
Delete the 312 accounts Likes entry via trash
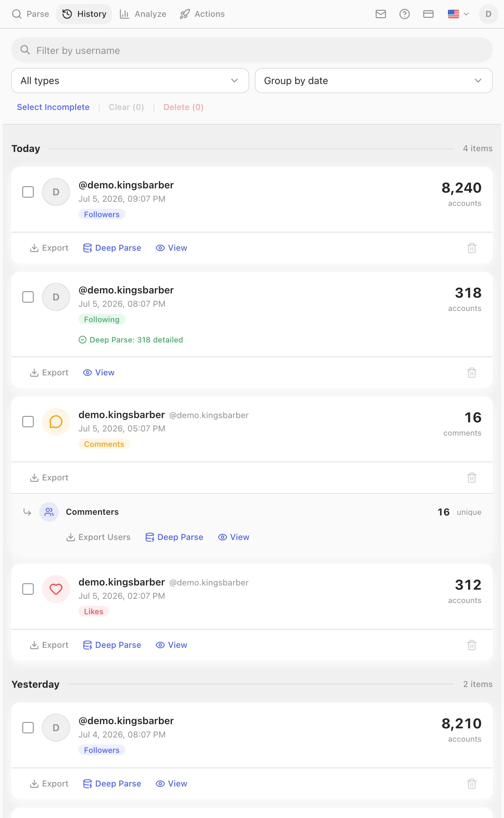[472, 645]
